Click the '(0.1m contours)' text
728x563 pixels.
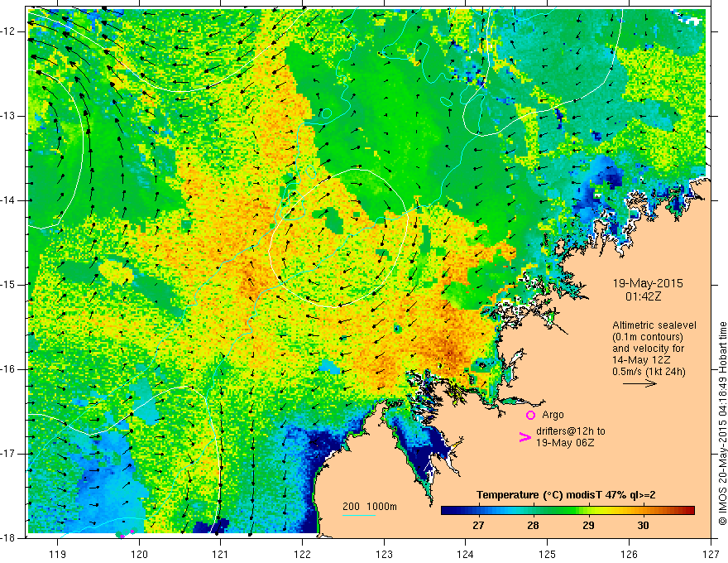[x=648, y=337]
